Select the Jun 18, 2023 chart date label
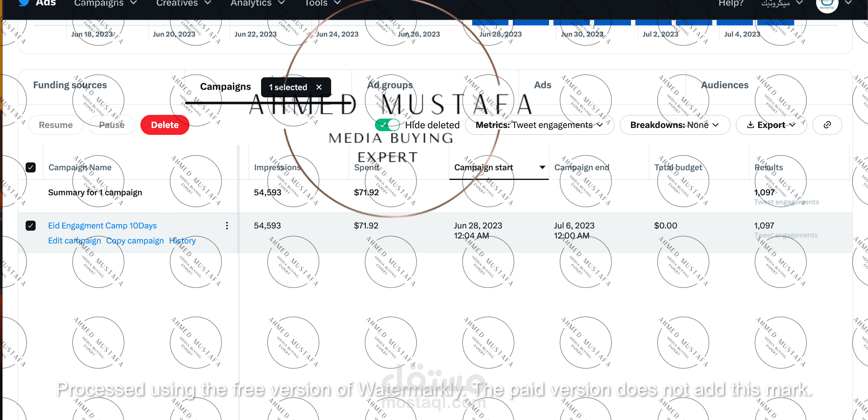The height and width of the screenshot is (420, 868). click(x=92, y=34)
